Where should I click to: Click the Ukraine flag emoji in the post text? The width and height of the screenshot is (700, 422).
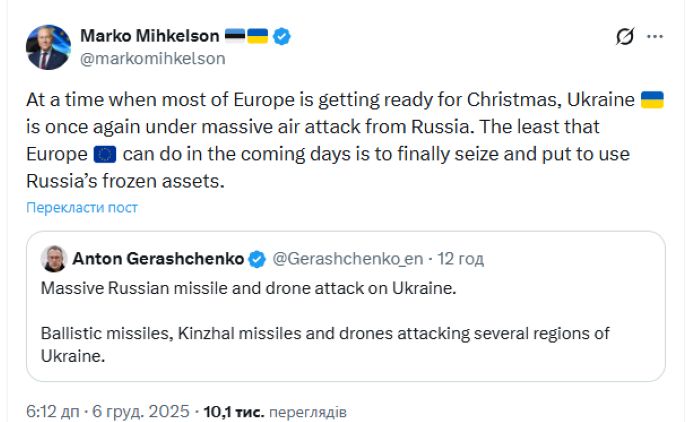652,100
